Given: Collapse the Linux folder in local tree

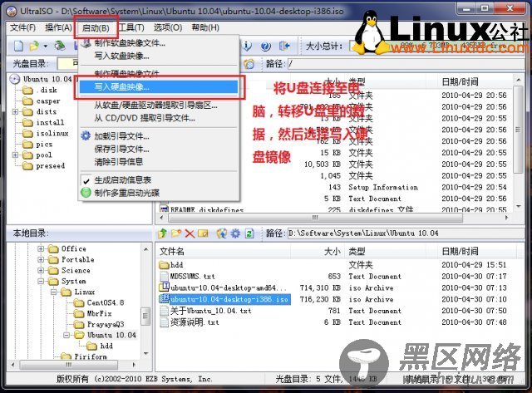Looking at the screenshot, I should (x=53, y=292).
